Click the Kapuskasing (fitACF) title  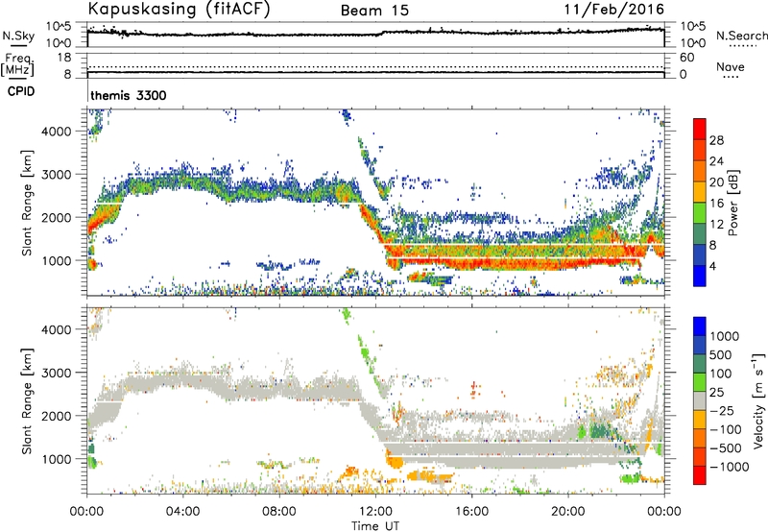[179, 10]
